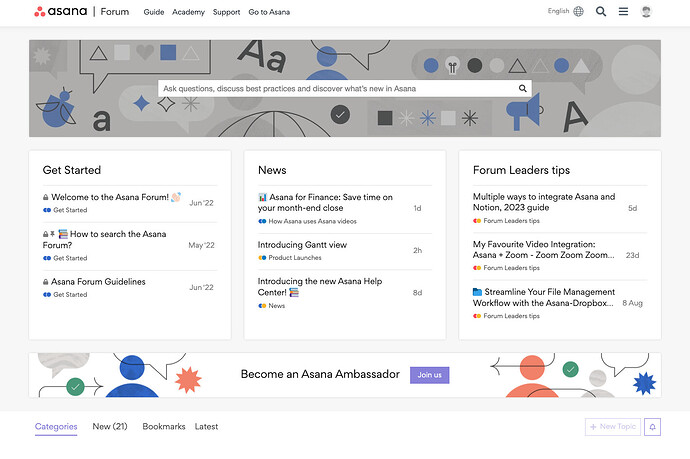Viewport: 690px width, 459px height.
Task: Click the 1d timestamp on Asana for Finance
Action: click(417, 208)
